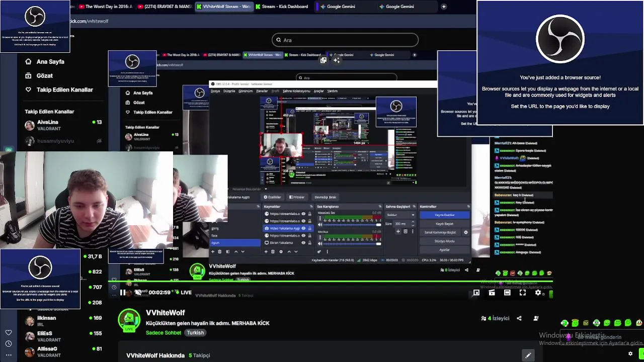The image size is (644, 362).
Task: Click the sparkle overlay icon on video
Action: point(337,60)
